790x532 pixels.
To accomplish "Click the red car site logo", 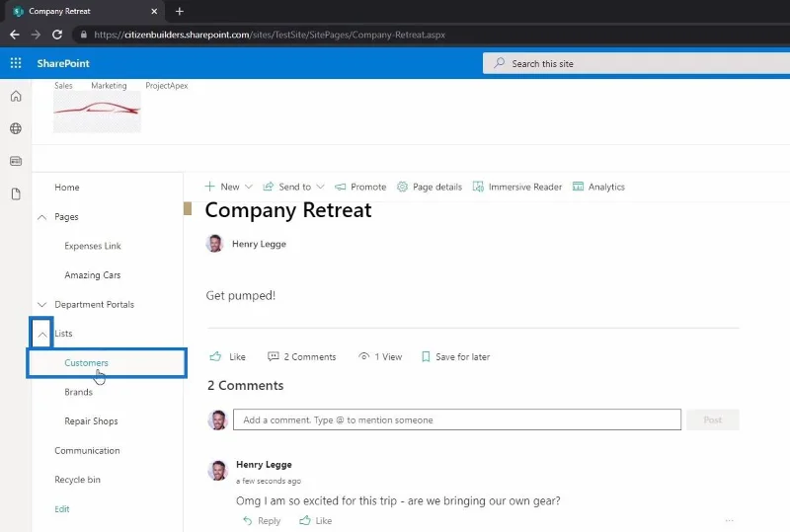I will pos(97,112).
